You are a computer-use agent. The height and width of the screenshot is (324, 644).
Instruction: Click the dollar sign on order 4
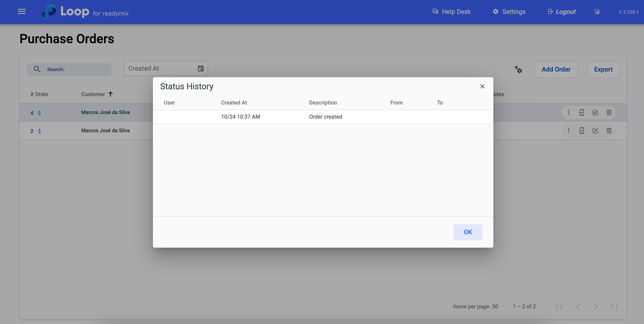point(39,113)
